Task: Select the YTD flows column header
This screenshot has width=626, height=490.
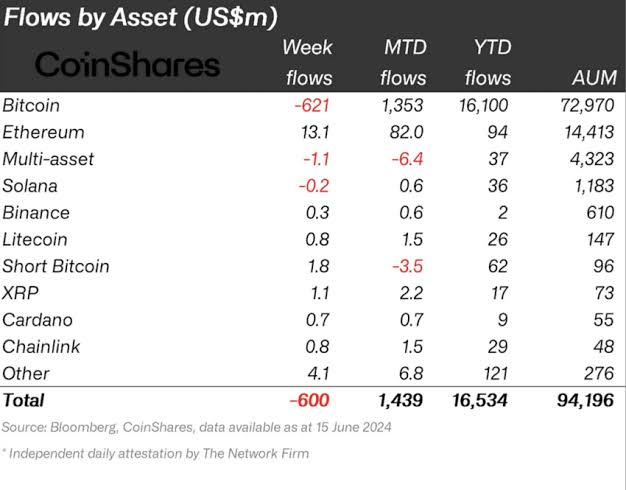Action: pyautogui.click(x=490, y=62)
